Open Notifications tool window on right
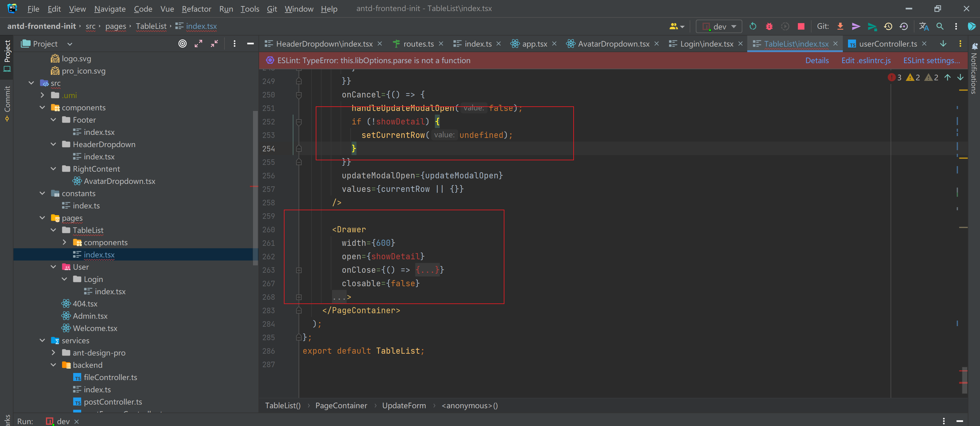This screenshot has width=980, height=426. 974,69
